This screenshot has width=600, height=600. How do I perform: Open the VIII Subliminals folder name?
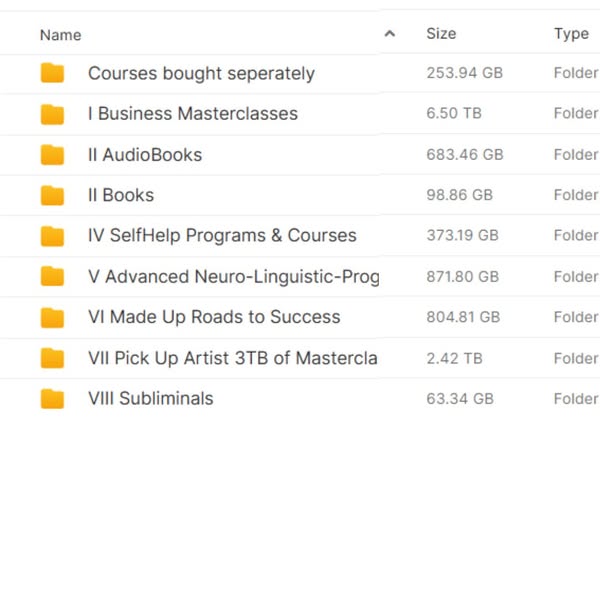[151, 399]
